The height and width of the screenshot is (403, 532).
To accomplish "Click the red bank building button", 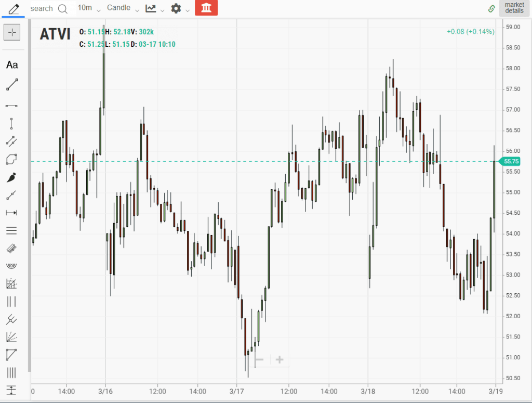I will click(206, 8).
